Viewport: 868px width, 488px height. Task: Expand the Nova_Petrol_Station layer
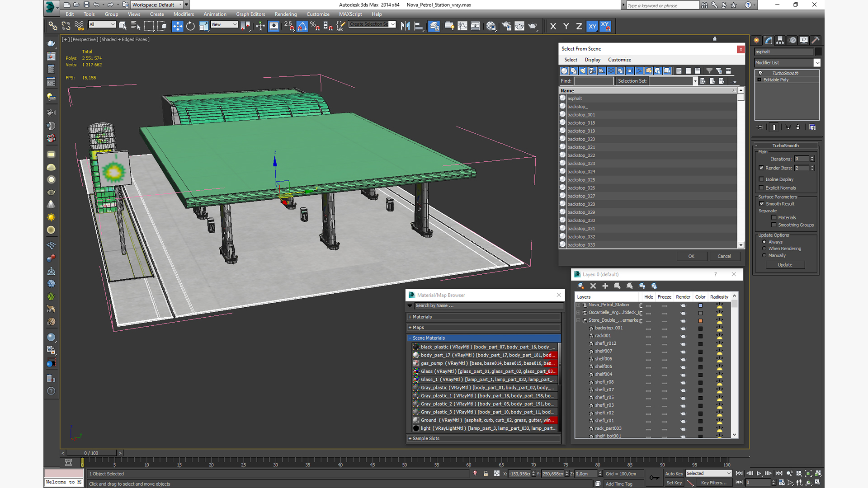point(578,305)
